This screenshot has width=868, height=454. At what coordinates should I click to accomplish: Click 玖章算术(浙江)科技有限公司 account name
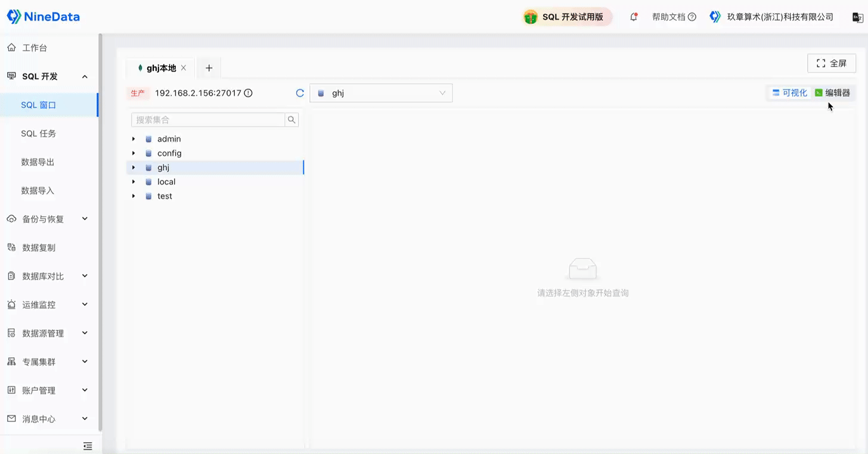780,17
